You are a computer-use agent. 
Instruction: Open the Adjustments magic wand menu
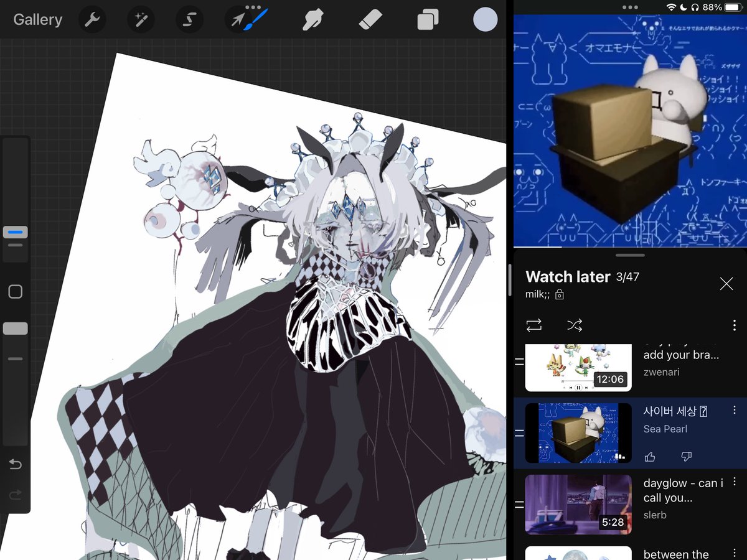141,20
